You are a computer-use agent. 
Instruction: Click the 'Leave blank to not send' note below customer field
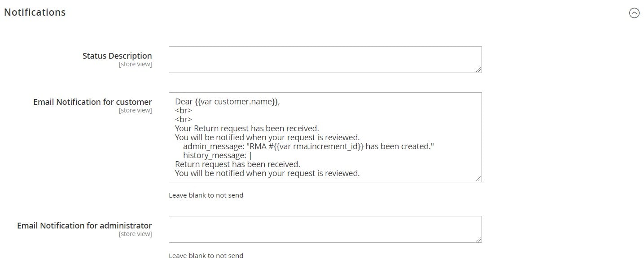pyautogui.click(x=206, y=195)
